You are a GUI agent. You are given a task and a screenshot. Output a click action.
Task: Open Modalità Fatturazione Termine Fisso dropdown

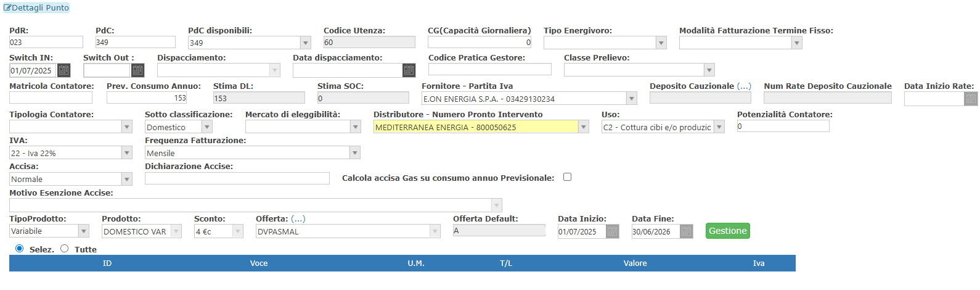797,43
